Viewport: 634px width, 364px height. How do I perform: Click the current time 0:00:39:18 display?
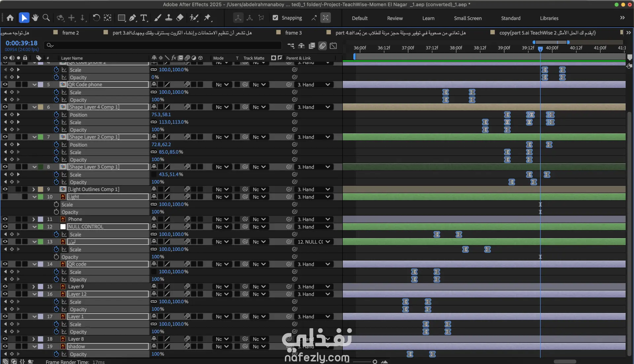(x=21, y=43)
